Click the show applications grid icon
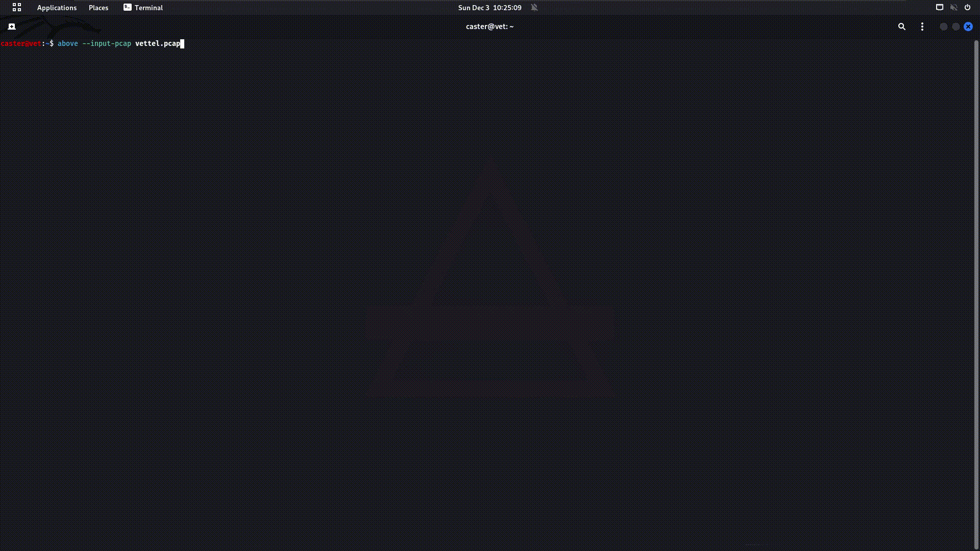 point(16,8)
